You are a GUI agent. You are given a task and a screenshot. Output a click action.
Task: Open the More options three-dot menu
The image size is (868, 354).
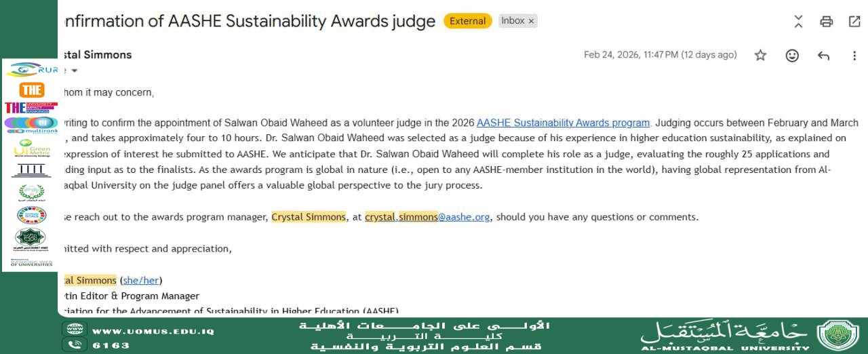coord(854,56)
